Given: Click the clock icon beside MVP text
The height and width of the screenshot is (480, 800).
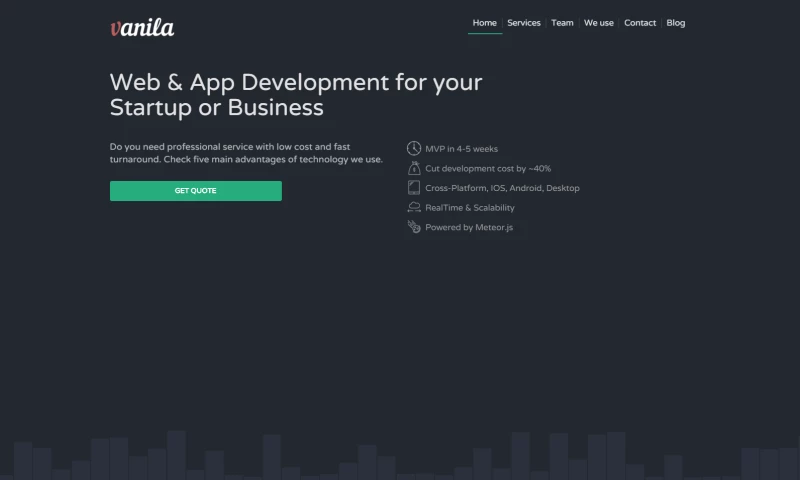Looking at the screenshot, I should coord(414,148).
